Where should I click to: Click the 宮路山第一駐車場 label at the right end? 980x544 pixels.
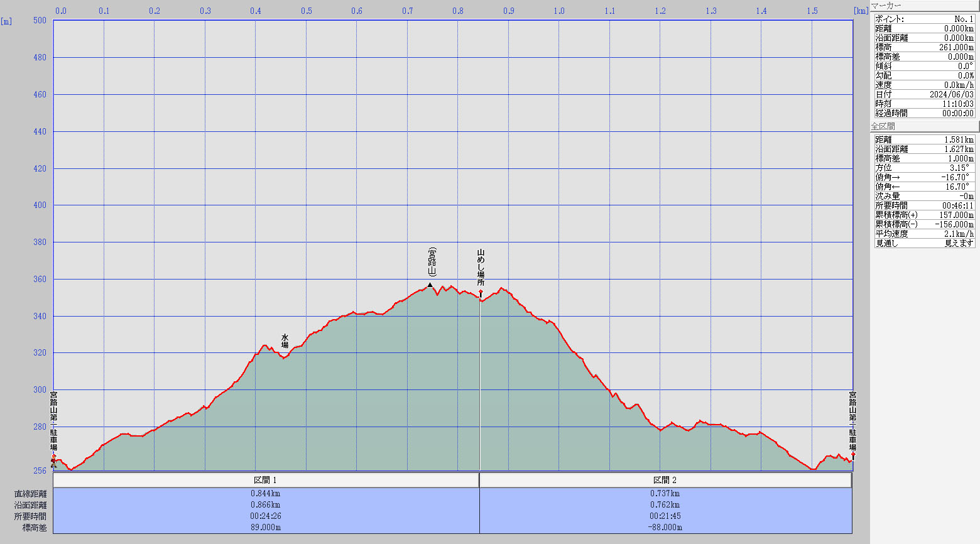click(x=852, y=421)
